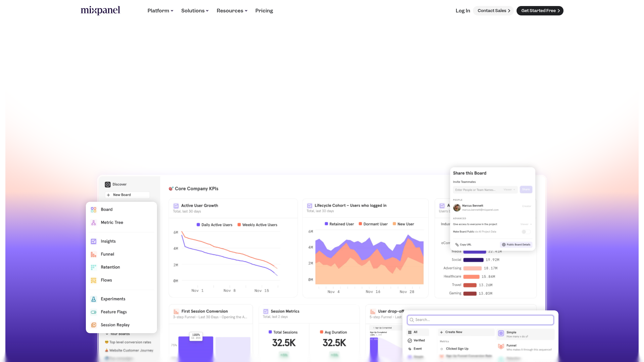Select the Flows icon in sidebar
The width and height of the screenshot is (644, 362).
coord(93,280)
